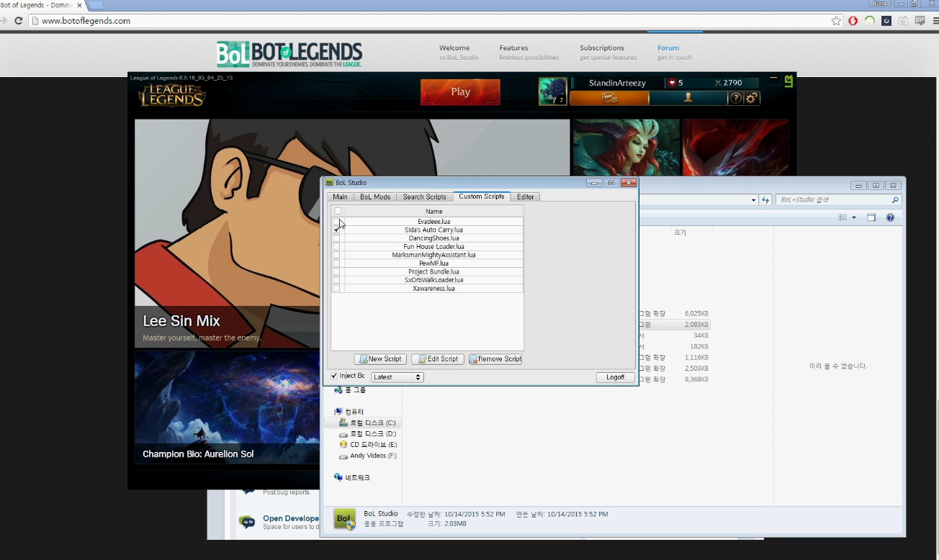Select the SxOrbWalkLoader.lua checkbox

click(336, 280)
